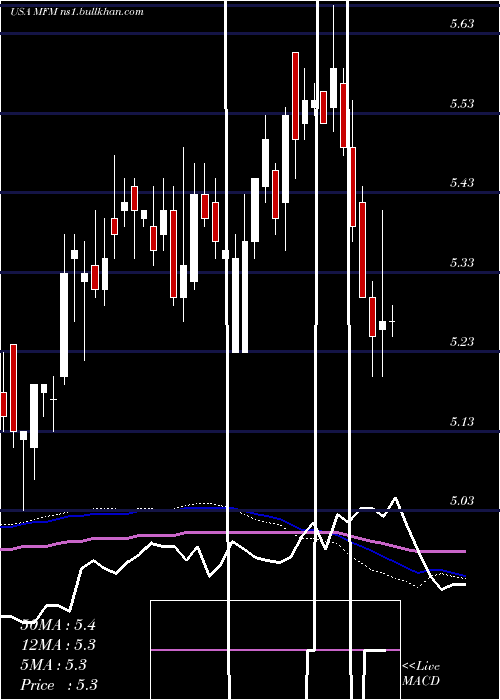500x700 pixels.
Task: Click the tall white candlestick rising from 5.2 to 5.33
Action: [64, 325]
